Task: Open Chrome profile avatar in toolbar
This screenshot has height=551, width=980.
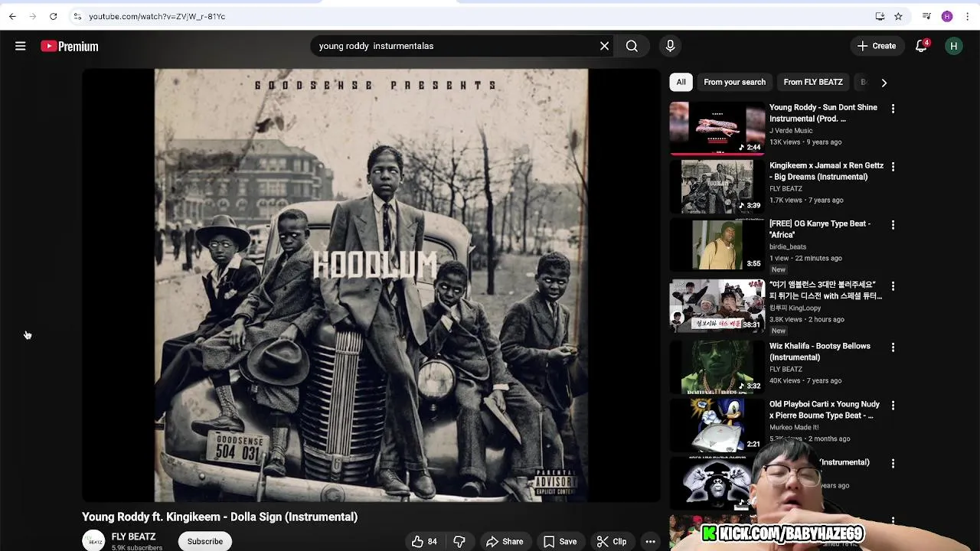Action: point(947,16)
